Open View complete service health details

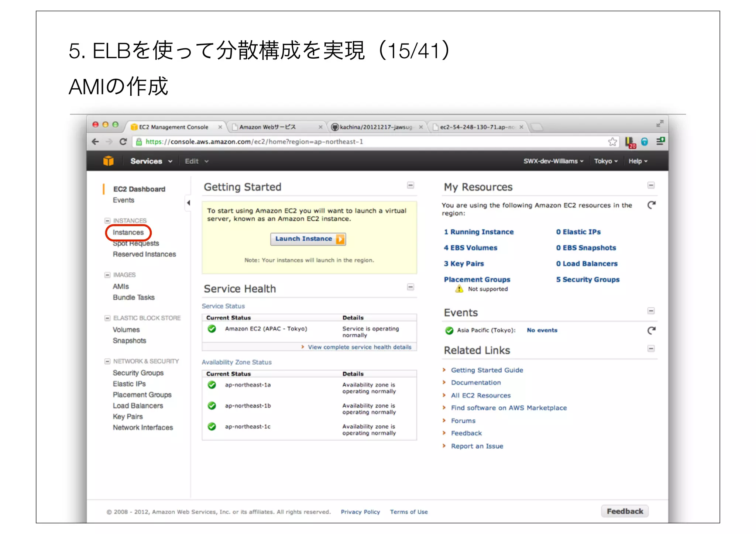tap(359, 347)
